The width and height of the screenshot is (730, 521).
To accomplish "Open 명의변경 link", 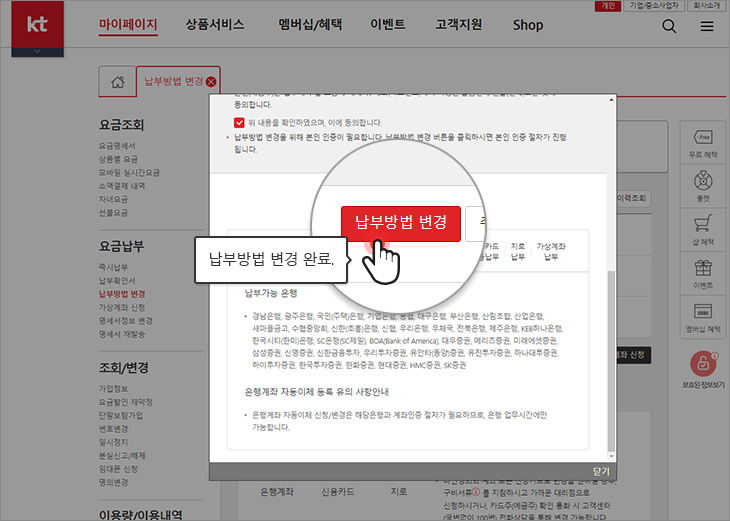I will coord(113,482).
